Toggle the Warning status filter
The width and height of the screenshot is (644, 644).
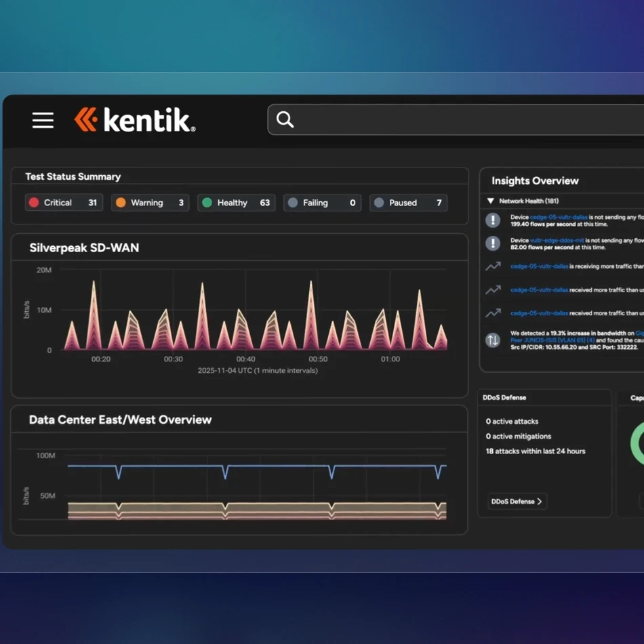[x=150, y=203]
